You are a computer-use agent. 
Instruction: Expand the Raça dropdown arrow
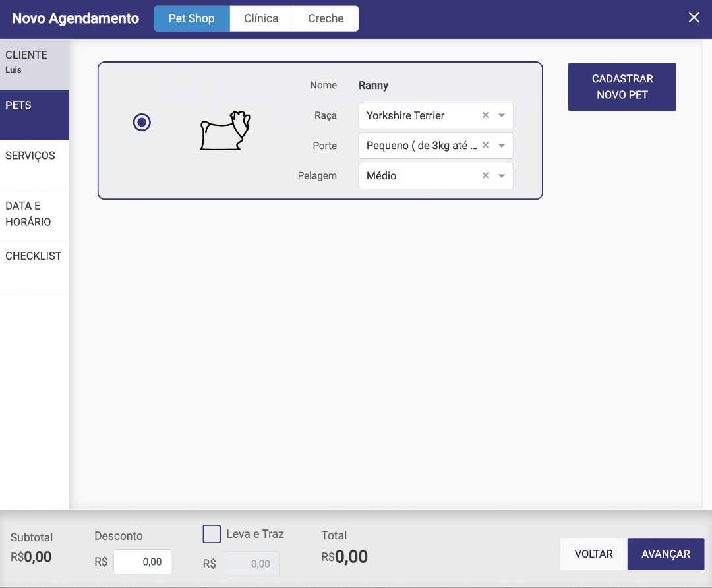(502, 115)
